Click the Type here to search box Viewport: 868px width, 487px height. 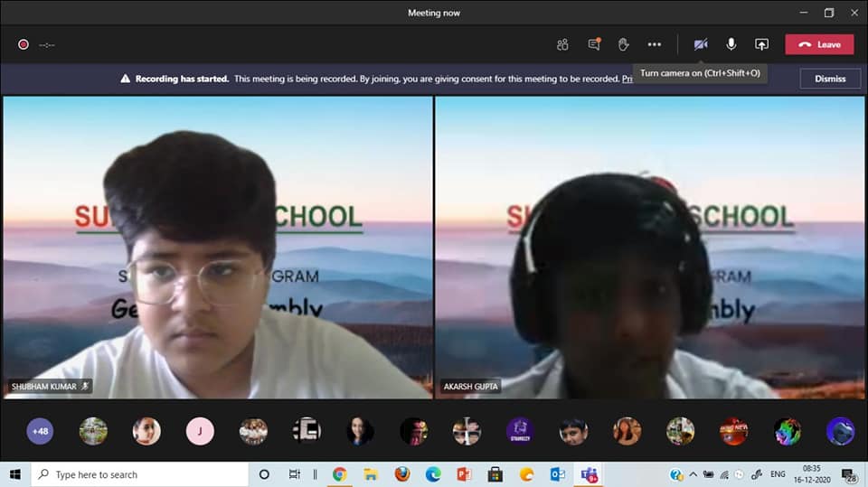pos(139,474)
